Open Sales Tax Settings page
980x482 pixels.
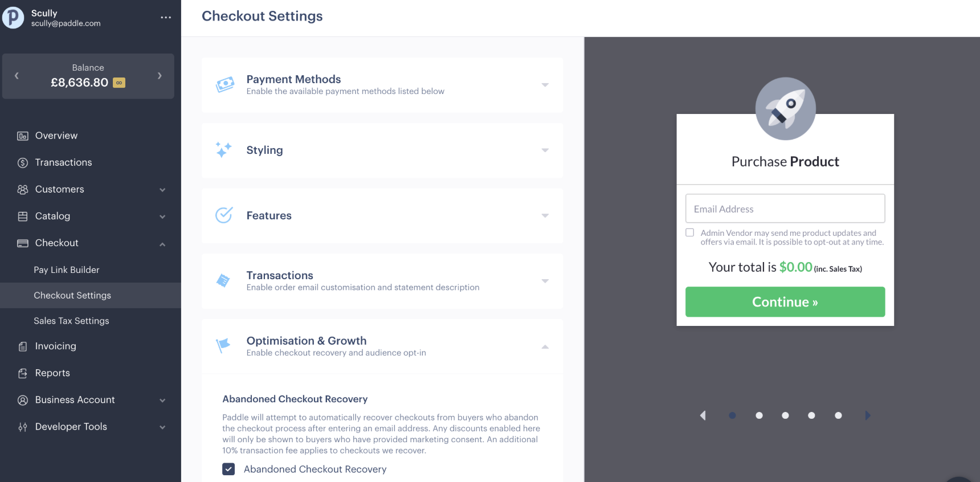(x=71, y=321)
